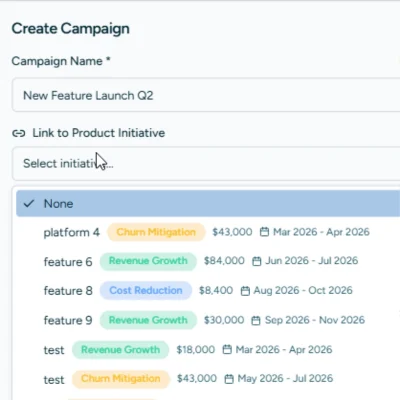Click the calendar icon before Mar 2026 - Apr 2026 in platform 4 row
The width and height of the screenshot is (400, 400).
[x=264, y=232]
